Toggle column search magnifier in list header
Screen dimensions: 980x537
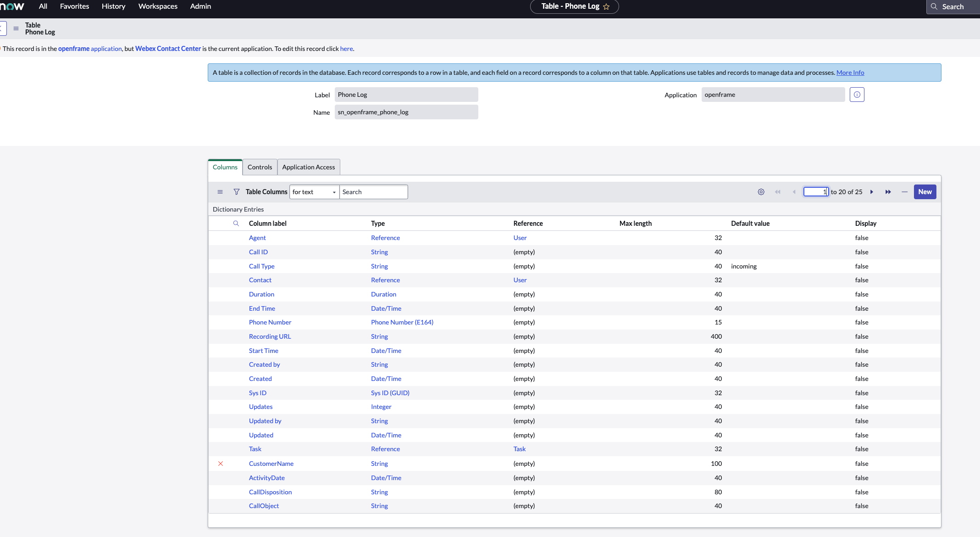(x=236, y=224)
